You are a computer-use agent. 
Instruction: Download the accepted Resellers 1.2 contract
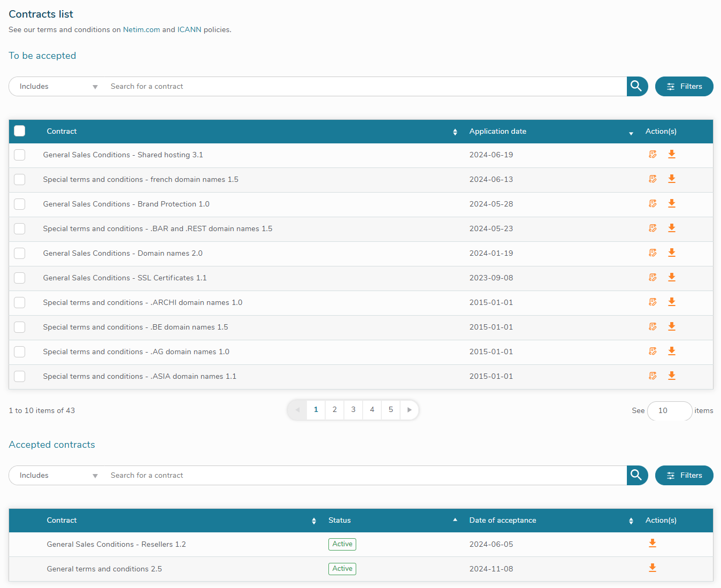click(653, 544)
